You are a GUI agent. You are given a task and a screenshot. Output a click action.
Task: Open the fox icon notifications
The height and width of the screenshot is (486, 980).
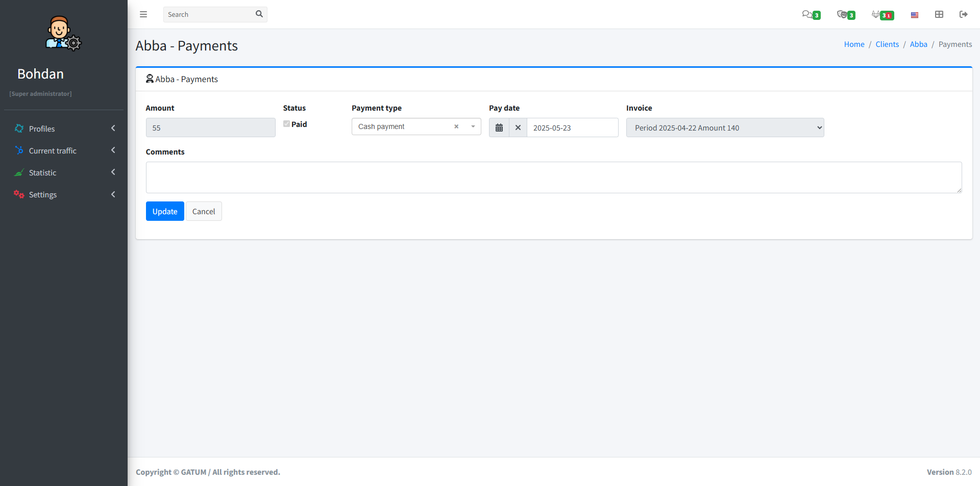(881, 14)
